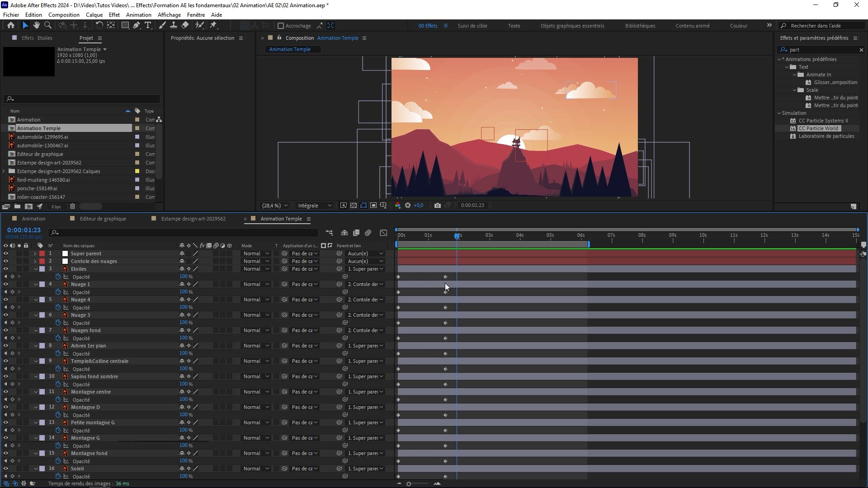
Task: Select the Zoom magnifier tool
Action: [x=47, y=25]
